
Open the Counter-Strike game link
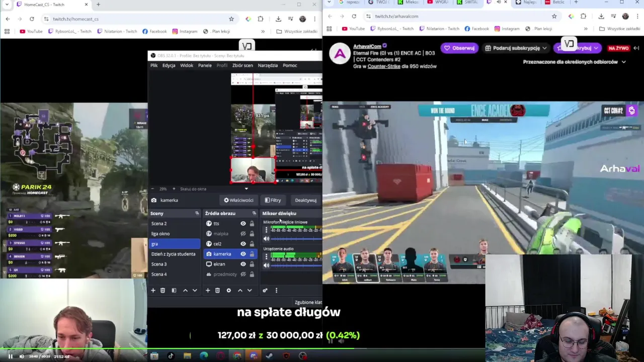pyautogui.click(x=384, y=66)
